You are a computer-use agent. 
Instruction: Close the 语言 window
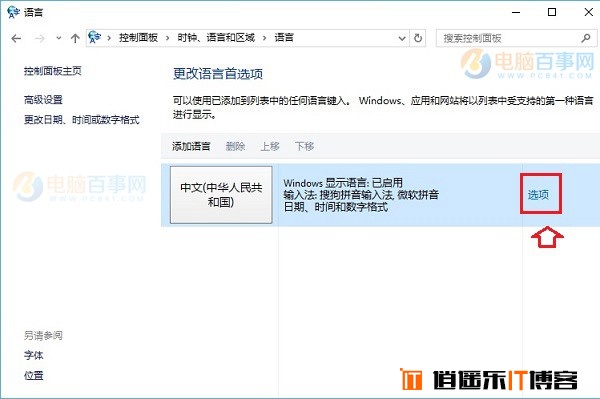589,12
